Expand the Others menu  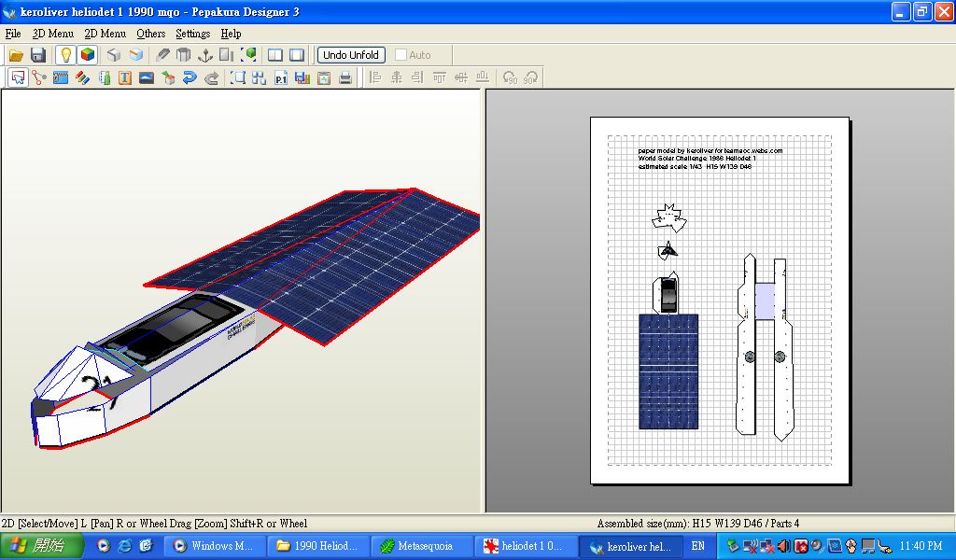[x=150, y=34]
